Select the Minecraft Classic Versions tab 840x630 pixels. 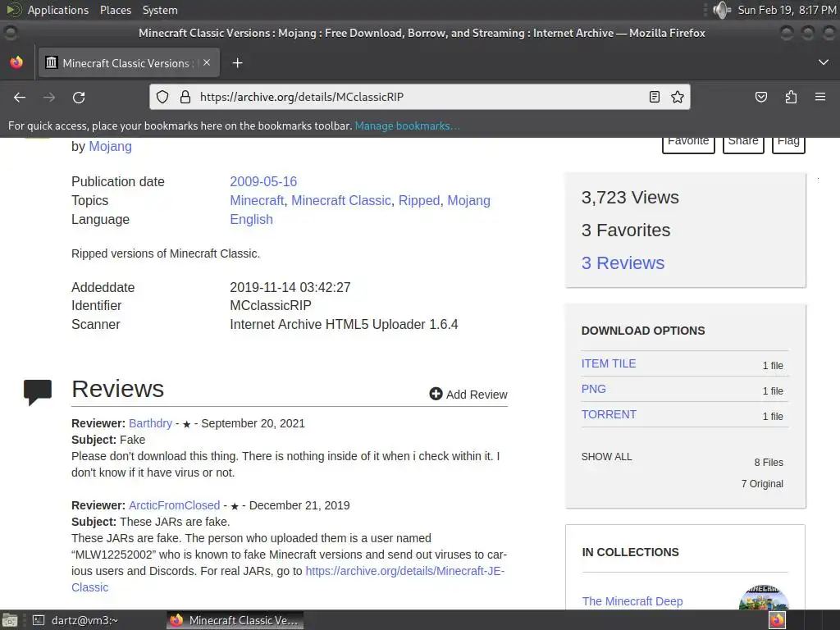click(x=127, y=63)
